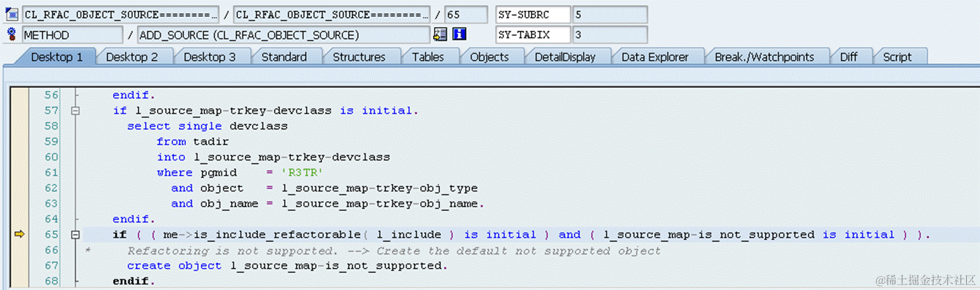The height and width of the screenshot is (290, 980).
Task: Click 'me->is_include_refactorable(' on line 65
Action: [x=266, y=234]
